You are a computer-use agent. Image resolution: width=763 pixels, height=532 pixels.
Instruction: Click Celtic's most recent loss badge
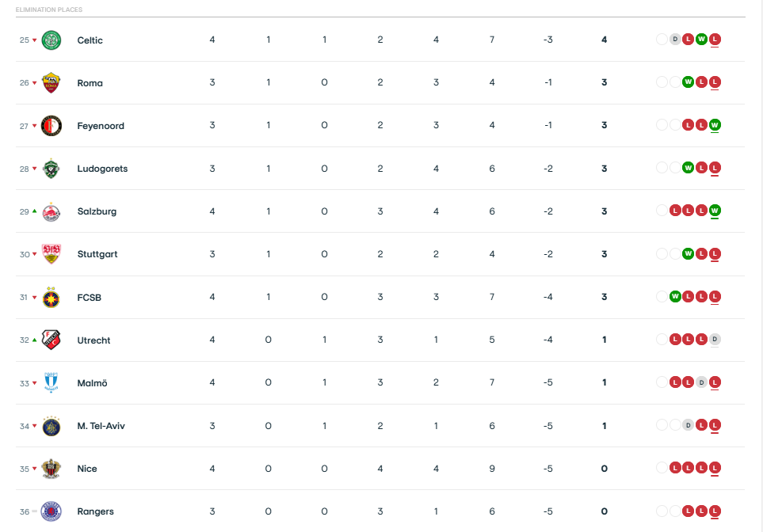click(x=715, y=40)
